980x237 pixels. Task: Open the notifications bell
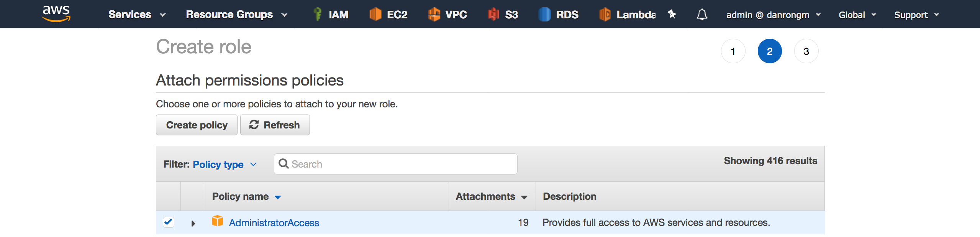(x=702, y=15)
